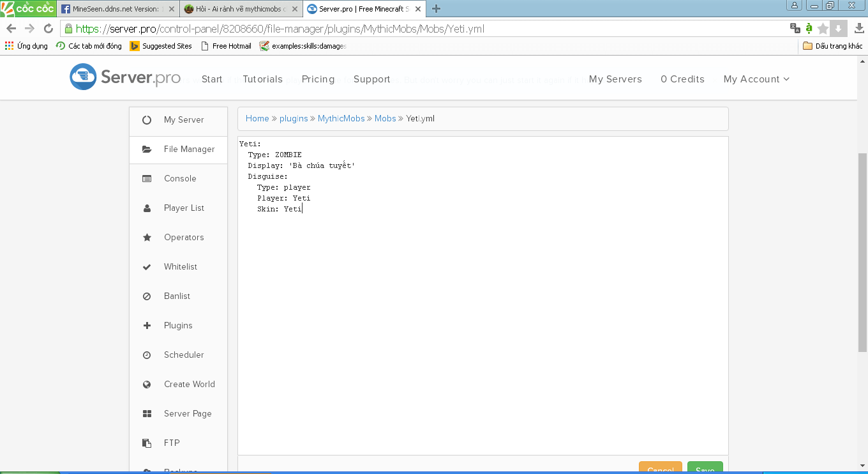This screenshot has height=474, width=868.
Task: Open the Suggested Sites bookmark
Action: pos(161,46)
